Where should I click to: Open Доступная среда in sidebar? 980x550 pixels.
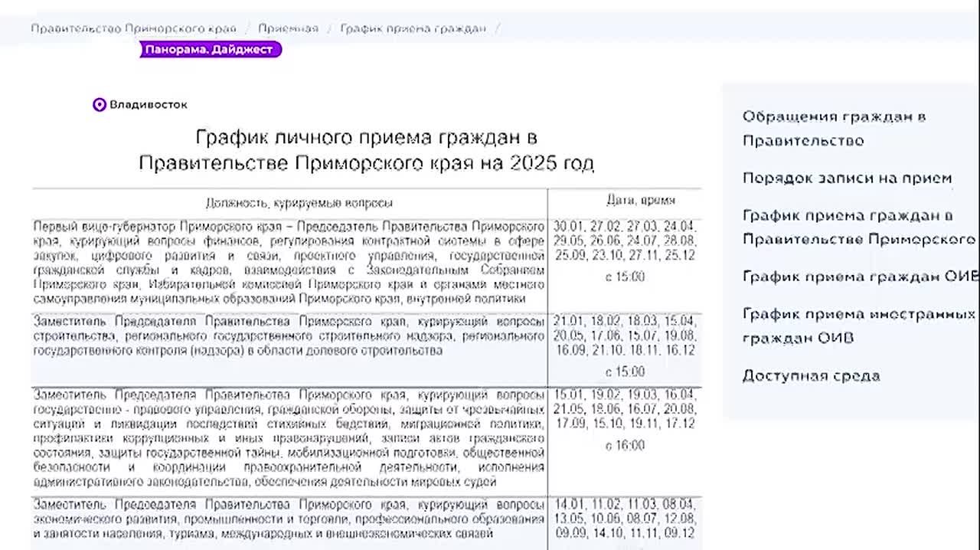[811, 376]
